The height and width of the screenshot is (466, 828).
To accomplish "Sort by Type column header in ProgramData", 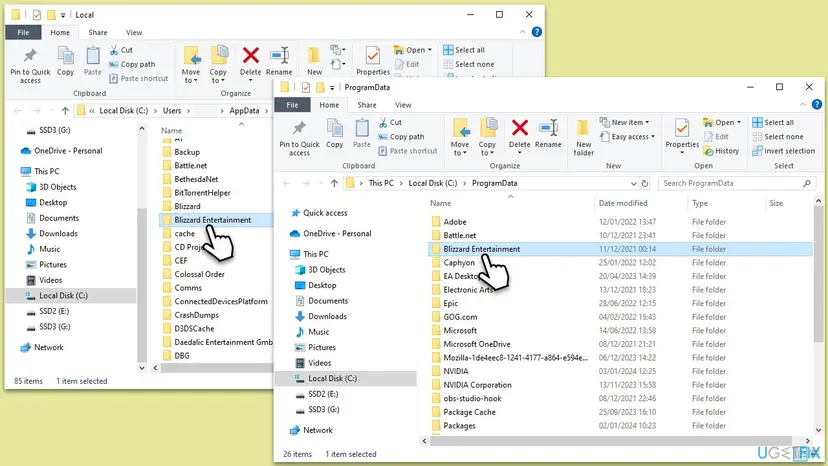I will tap(700, 203).
